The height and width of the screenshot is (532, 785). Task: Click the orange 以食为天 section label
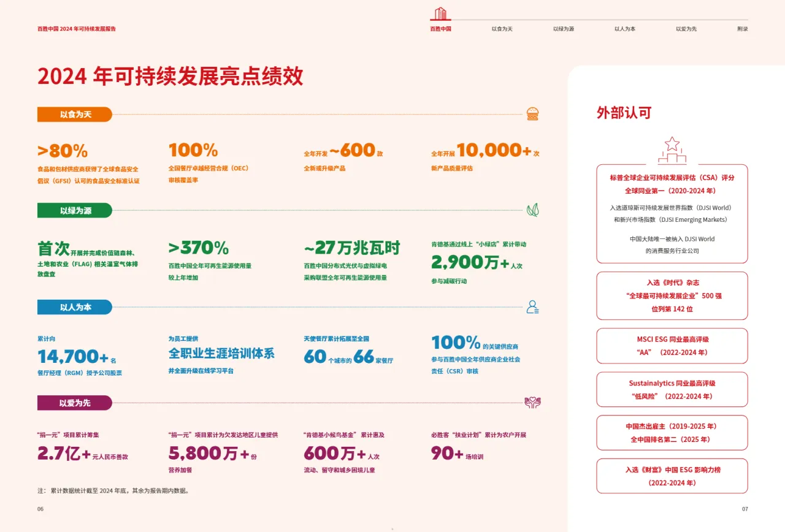tap(75, 114)
